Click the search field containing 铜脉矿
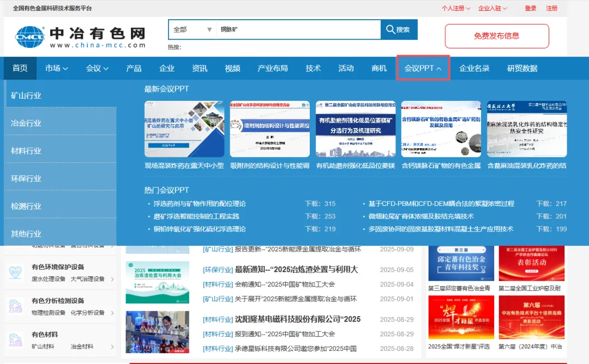The image size is (589, 364). 298,29
